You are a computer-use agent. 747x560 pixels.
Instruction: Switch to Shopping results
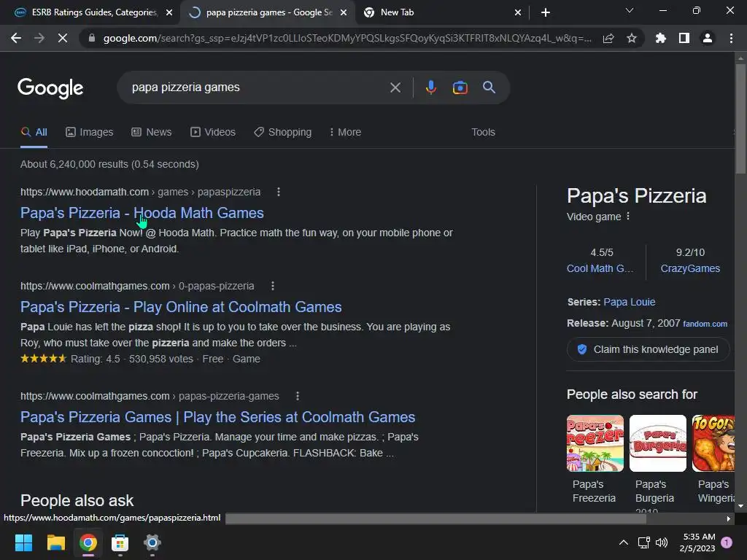282,132
